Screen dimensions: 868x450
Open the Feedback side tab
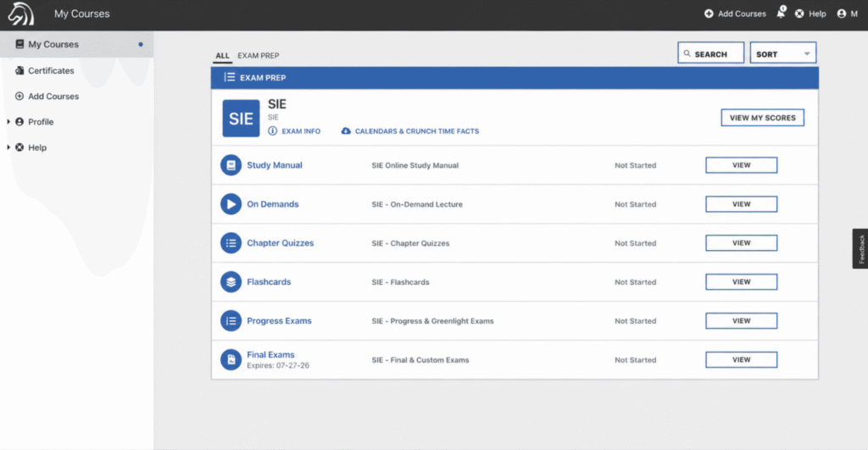[860, 248]
